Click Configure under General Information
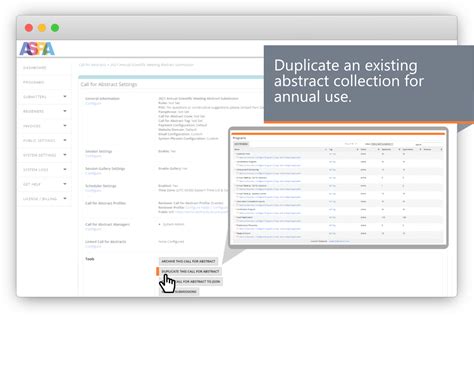The height and width of the screenshot is (391, 474). [x=93, y=103]
